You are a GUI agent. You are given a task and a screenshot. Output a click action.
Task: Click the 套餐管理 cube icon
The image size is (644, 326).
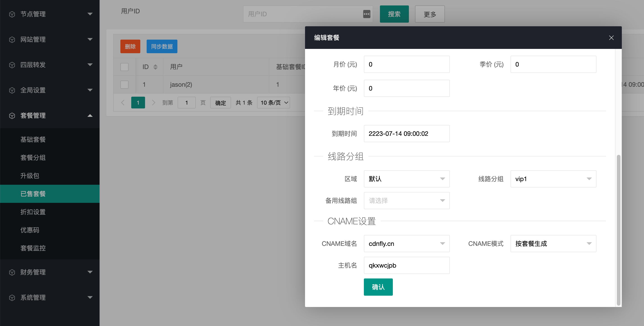click(12, 116)
